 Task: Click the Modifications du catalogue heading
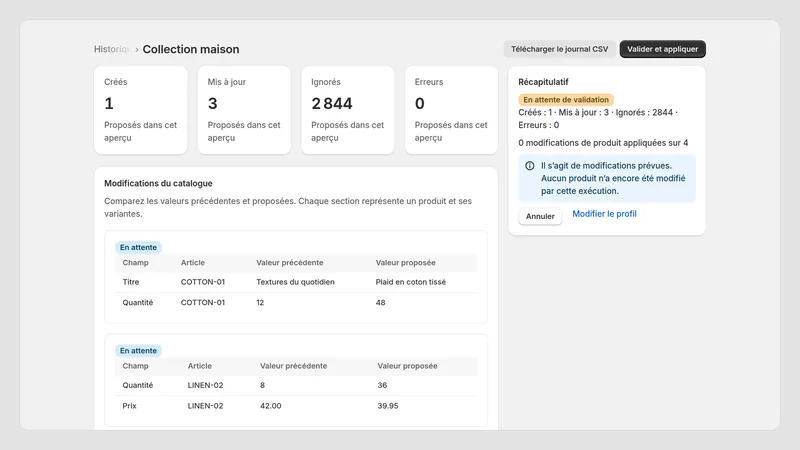(x=158, y=183)
